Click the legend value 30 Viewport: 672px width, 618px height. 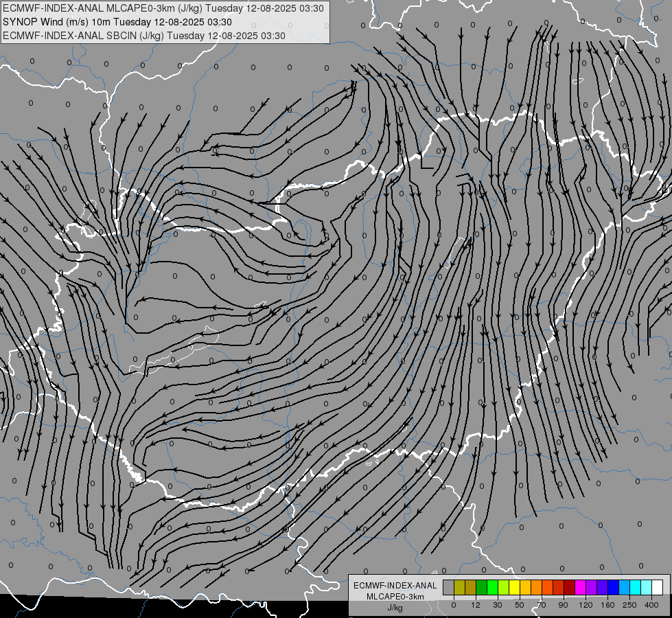pos(498,605)
